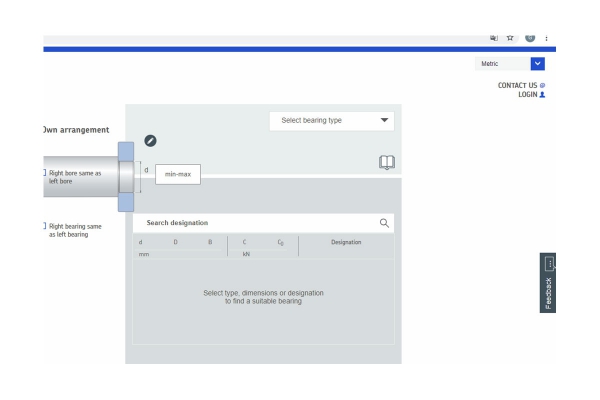600x400 pixels.
Task: Open the Select bearing type dropdown
Action: click(x=332, y=121)
